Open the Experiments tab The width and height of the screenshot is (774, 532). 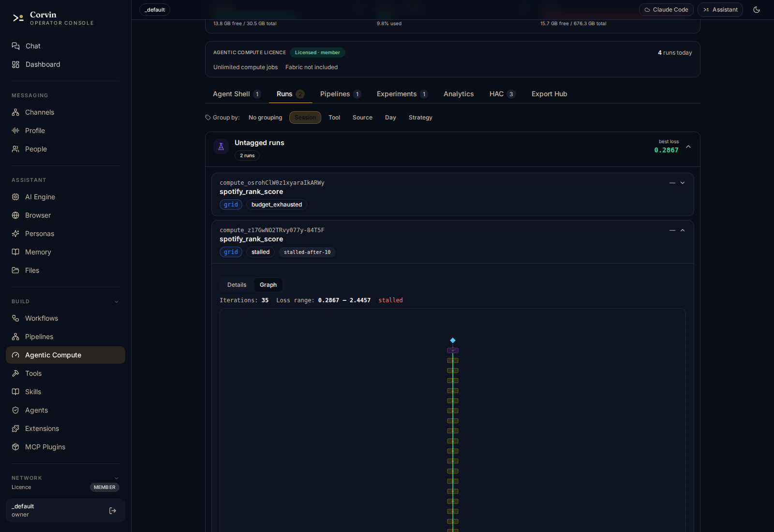[x=402, y=94]
